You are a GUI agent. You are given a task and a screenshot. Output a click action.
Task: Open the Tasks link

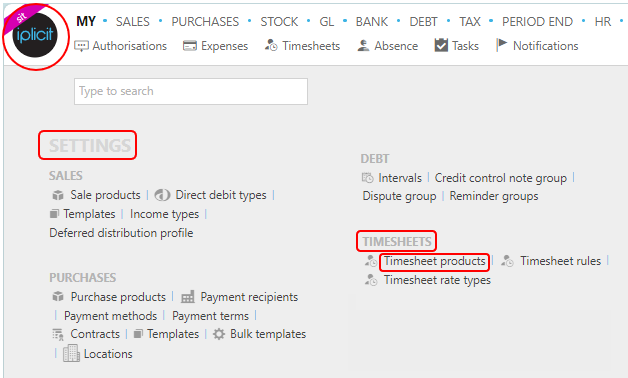[x=465, y=46]
